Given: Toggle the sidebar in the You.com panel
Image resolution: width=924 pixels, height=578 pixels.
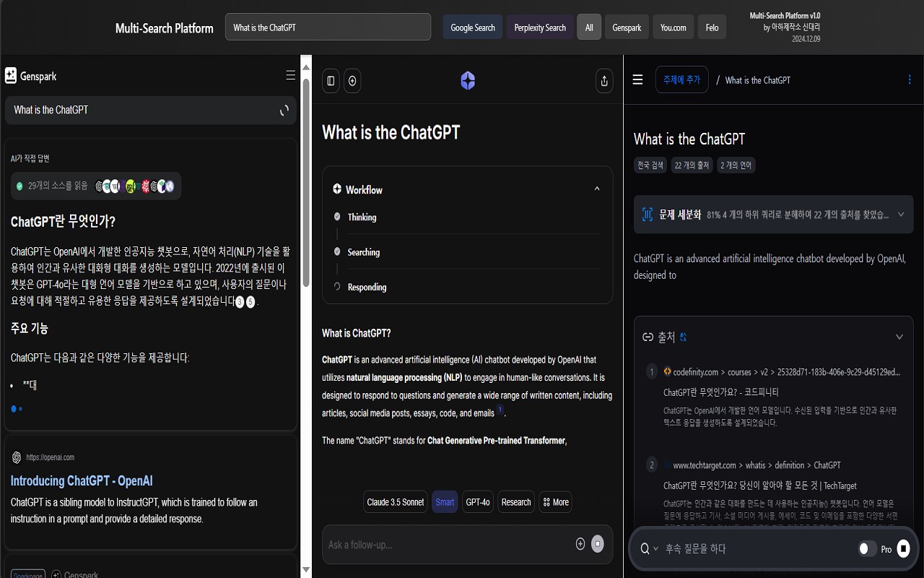Looking at the screenshot, I should click(331, 81).
